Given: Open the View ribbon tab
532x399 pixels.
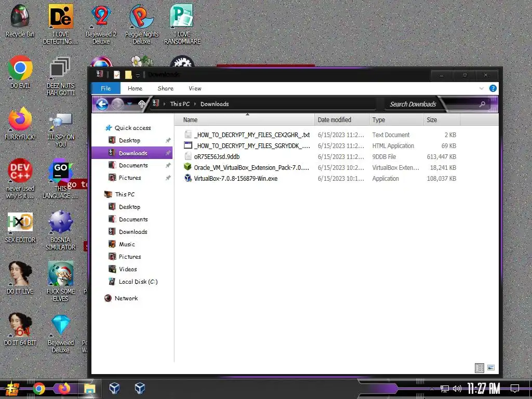Looking at the screenshot, I should (x=195, y=88).
